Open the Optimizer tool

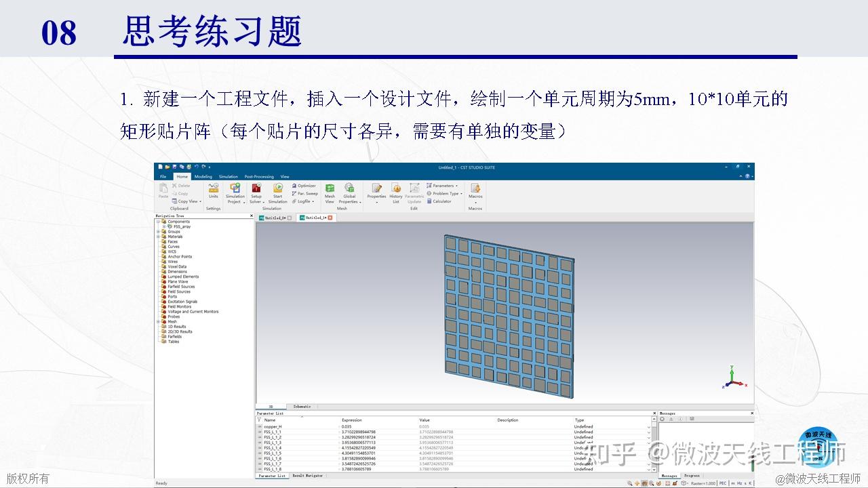(305, 185)
